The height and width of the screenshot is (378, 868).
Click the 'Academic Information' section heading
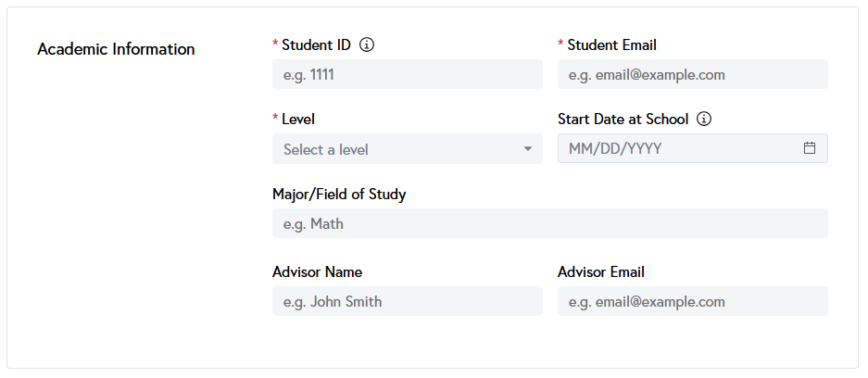116,49
